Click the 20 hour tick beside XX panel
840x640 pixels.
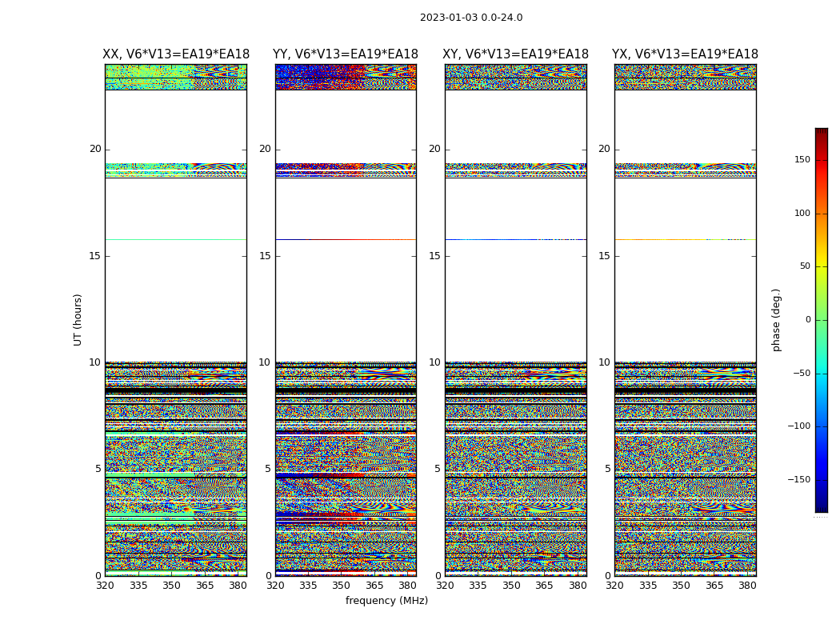point(95,149)
